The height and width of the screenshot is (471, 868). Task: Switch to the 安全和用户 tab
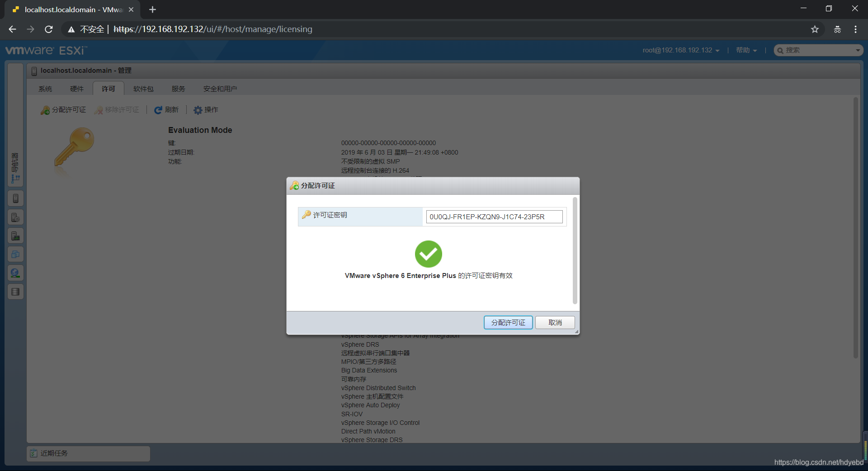[x=220, y=89]
